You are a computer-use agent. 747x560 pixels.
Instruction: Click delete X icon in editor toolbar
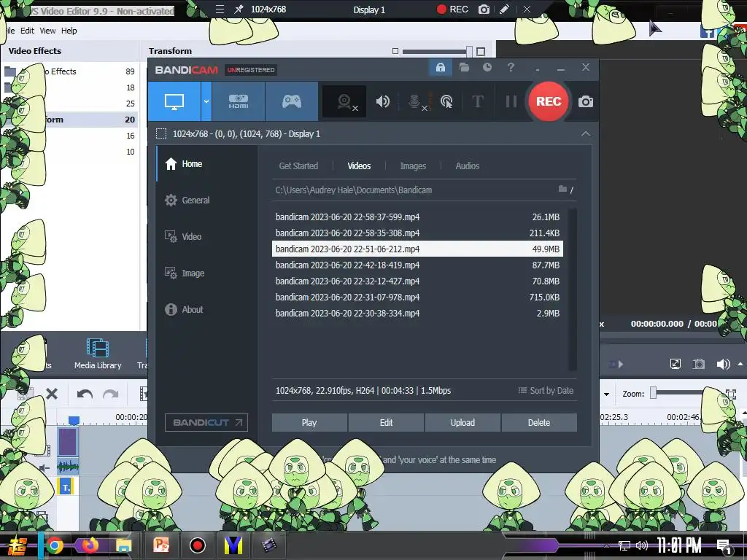point(52,394)
